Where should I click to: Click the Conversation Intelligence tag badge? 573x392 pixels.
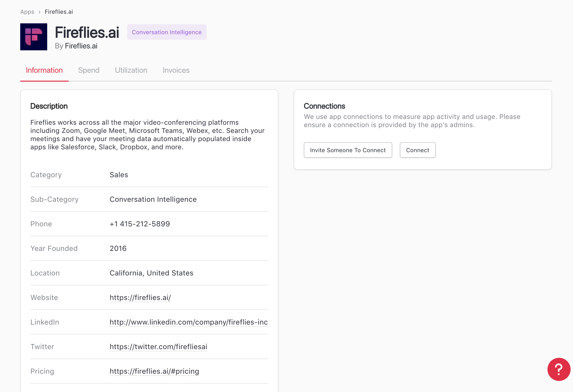click(167, 32)
